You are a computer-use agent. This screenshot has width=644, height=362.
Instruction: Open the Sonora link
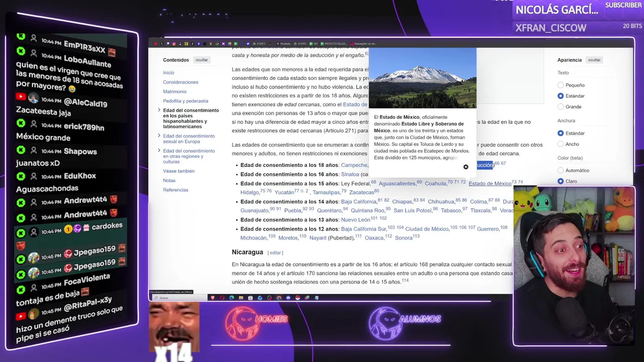coord(404,238)
